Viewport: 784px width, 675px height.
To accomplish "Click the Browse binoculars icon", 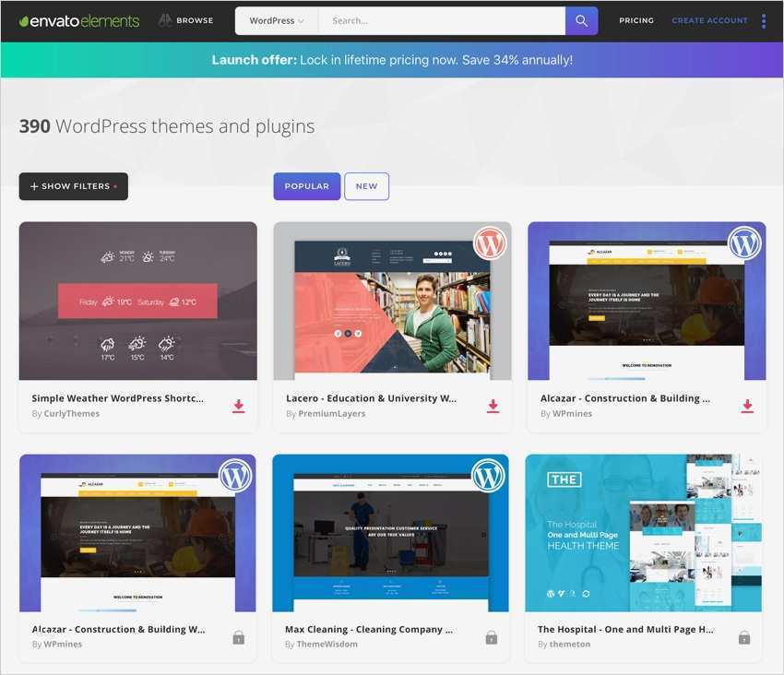I will (x=165, y=20).
